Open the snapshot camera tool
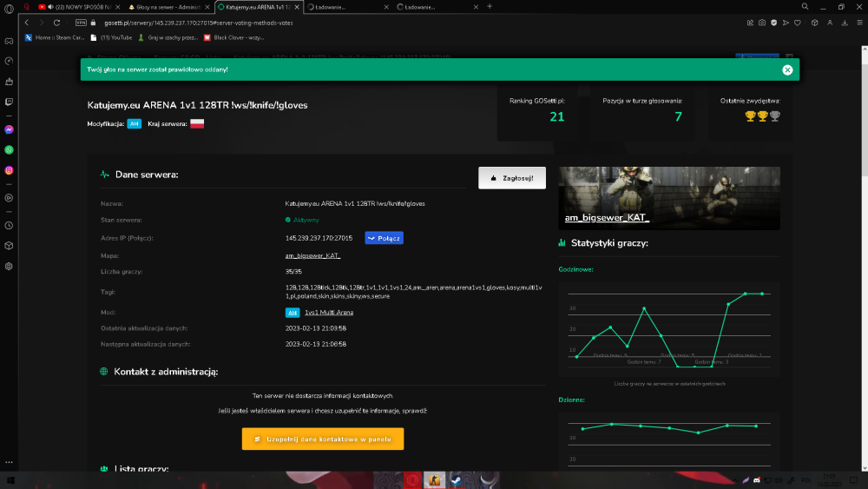Viewport: 868px width, 489px height. (762, 23)
